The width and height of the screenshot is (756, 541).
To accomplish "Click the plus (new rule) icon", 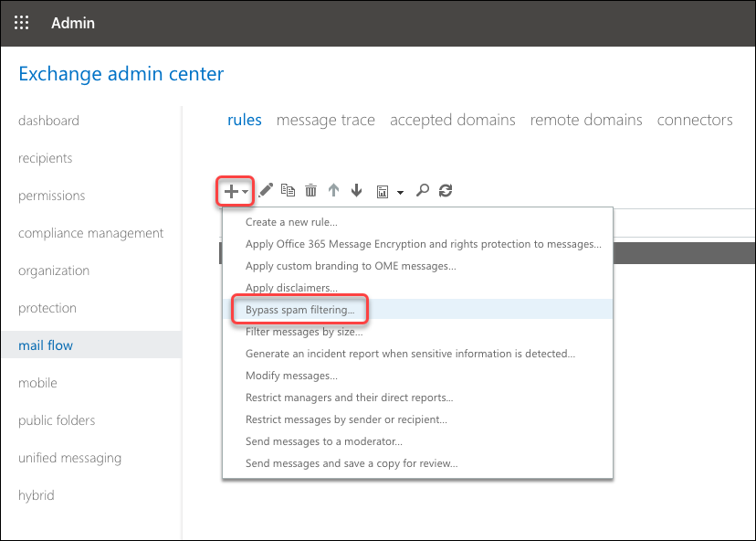I will pos(232,191).
